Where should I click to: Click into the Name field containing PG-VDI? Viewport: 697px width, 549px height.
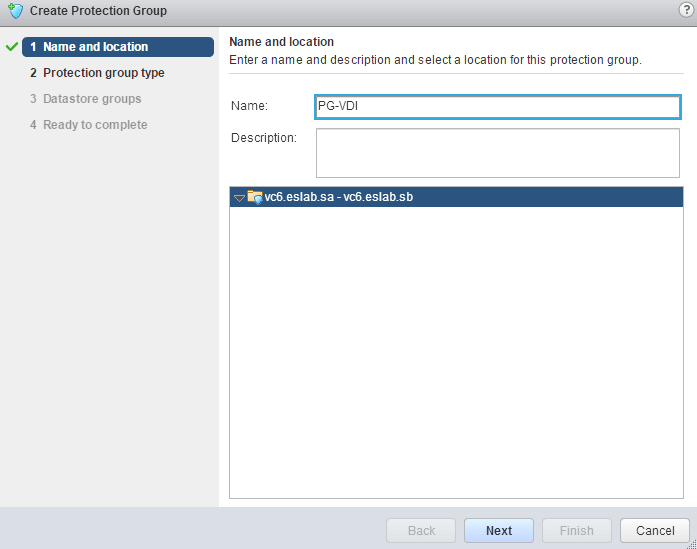point(497,107)
